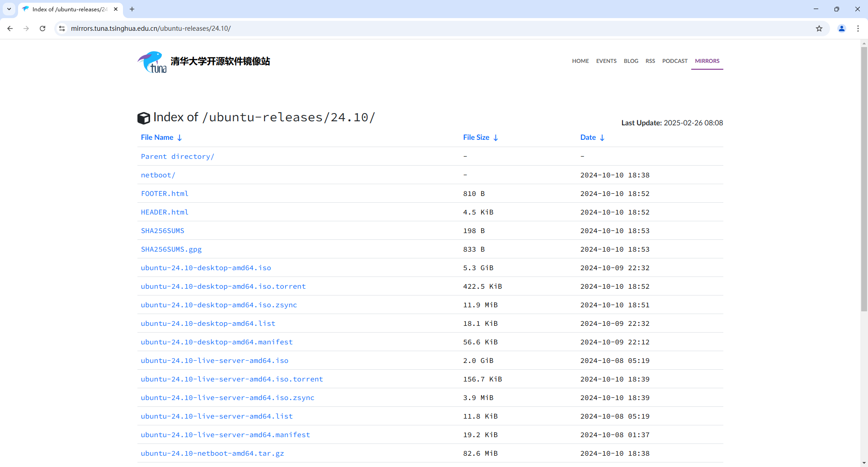Click the scrollbar up arrow
Image resolution: width=868 pixels, height=467 pixels.
pyautogui.click(x=864, y=43)
